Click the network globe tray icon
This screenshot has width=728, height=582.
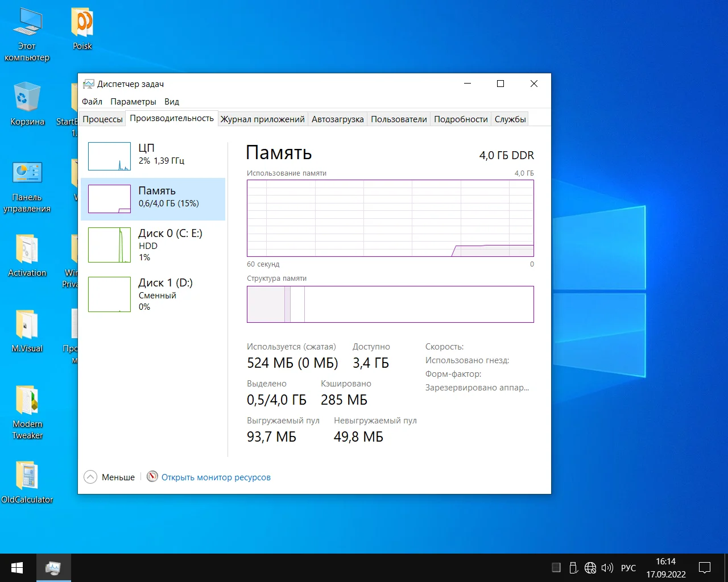tap(590, 568)
